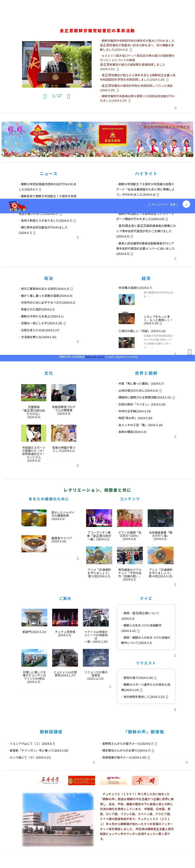Open the リクエスト section heading
Screen dimensions: 195x868
[146, 663]
